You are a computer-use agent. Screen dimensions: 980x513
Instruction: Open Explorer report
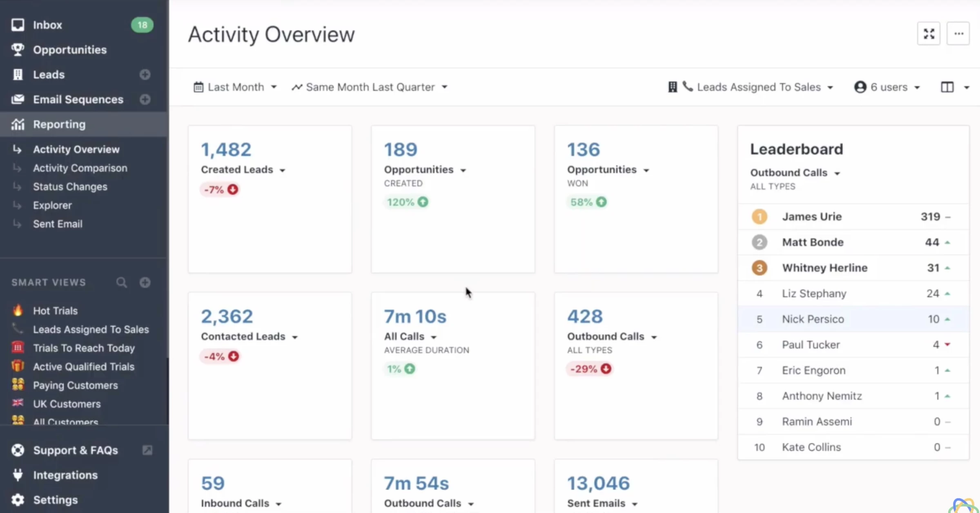pos(52,205)
